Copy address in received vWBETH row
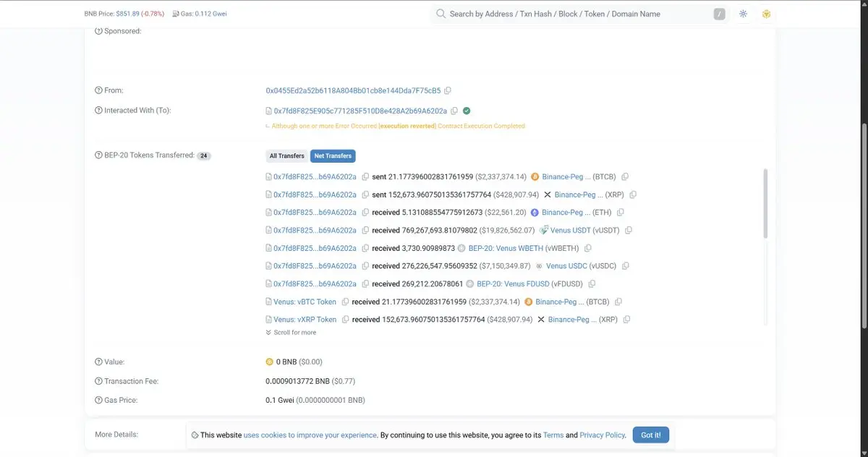The image size is (868, 457). [365, 248]
